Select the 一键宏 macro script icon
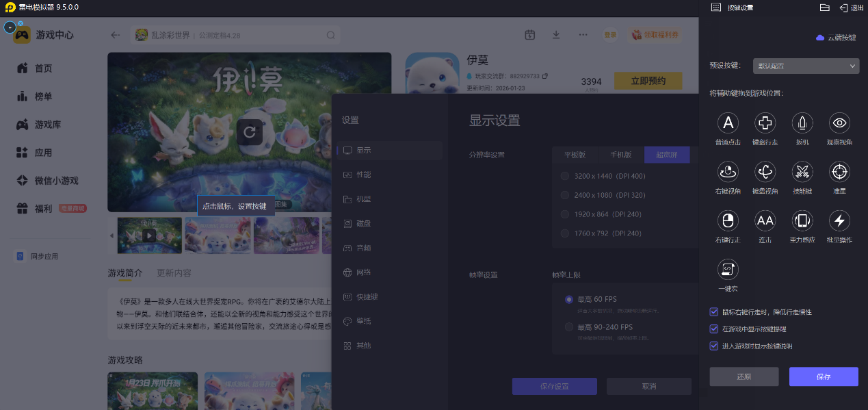Viewport: 868px width, 410px height. (728, 269)
